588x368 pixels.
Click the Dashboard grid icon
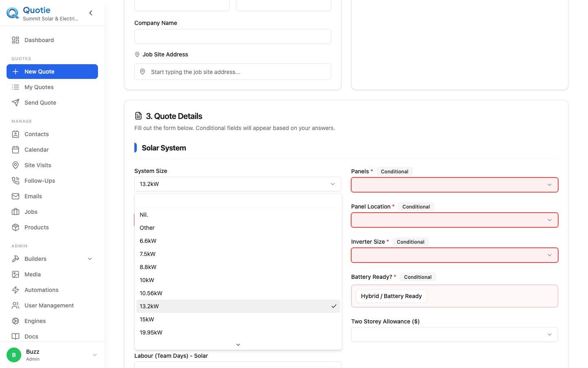[x=16, y=40]
